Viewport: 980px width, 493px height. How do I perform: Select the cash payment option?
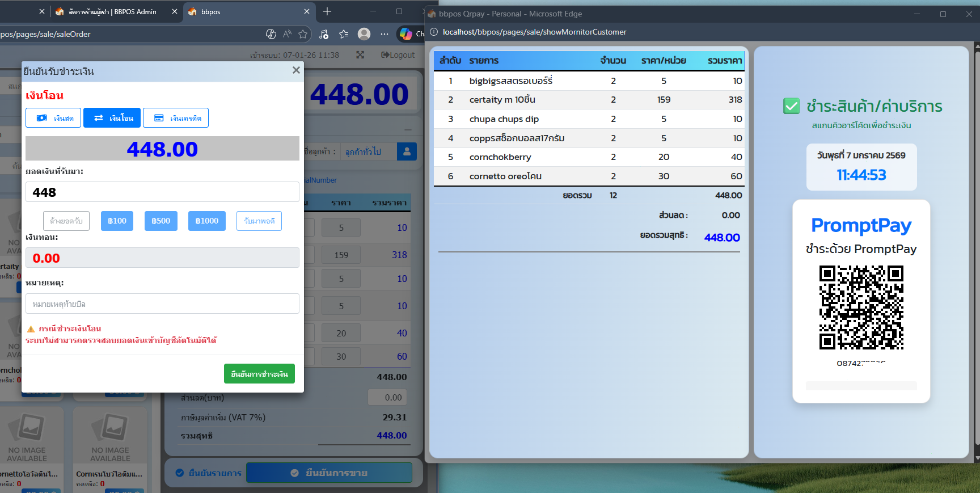pyautogui.click(x=53, y=118)
